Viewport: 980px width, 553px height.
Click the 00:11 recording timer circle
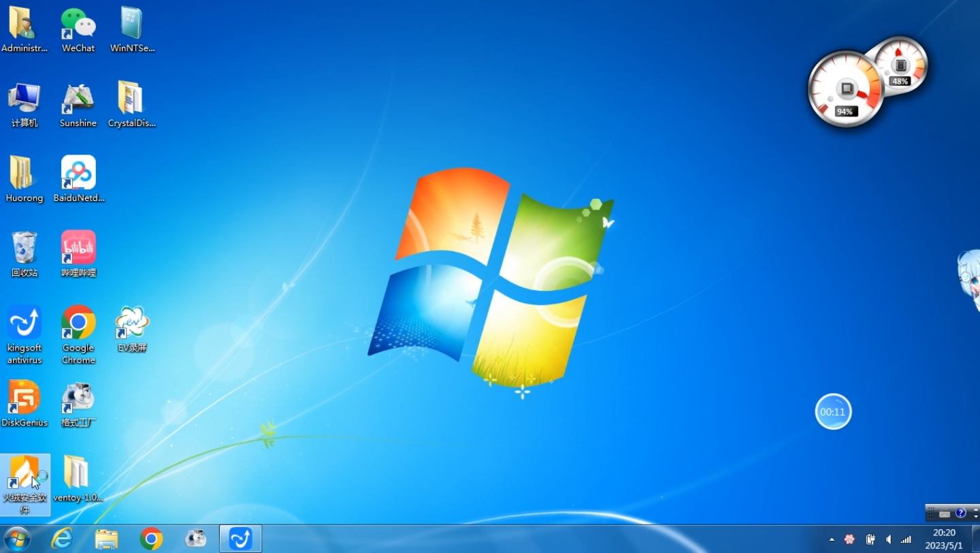[x=833, y=411]
